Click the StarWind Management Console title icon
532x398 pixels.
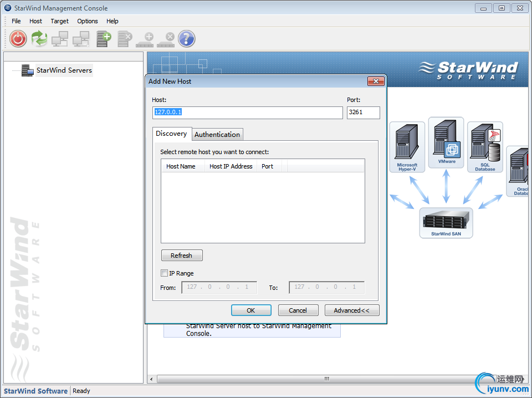tap(8, 7)
